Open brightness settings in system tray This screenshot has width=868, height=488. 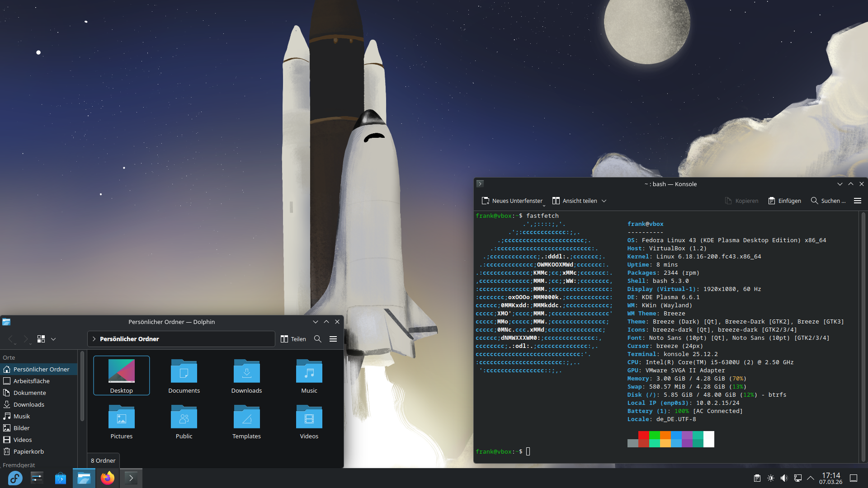pos(771,478)
